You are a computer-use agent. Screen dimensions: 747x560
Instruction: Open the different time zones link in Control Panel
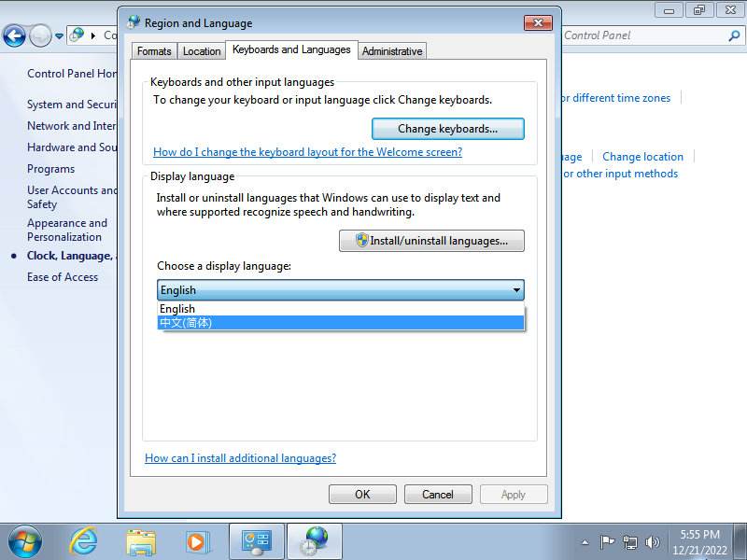point(616,98)
